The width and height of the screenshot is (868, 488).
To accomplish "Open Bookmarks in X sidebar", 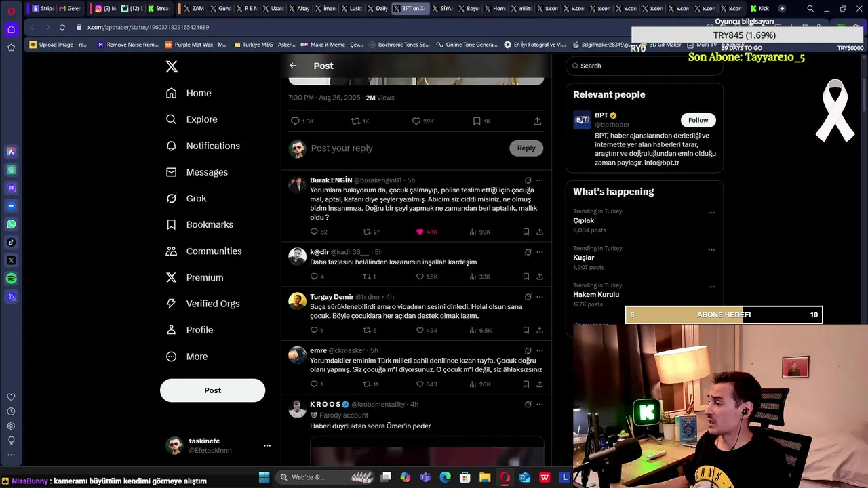I will coord(200,224).
